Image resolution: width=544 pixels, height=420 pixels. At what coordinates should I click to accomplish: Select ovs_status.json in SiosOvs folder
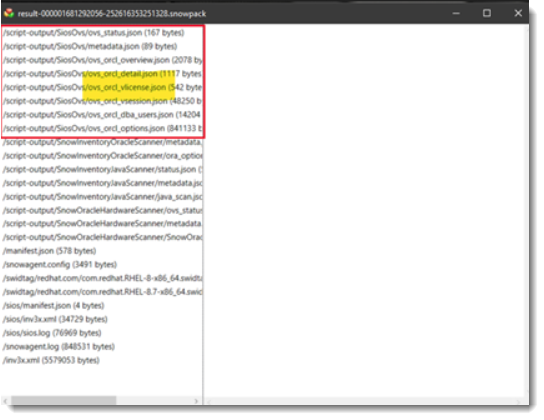pyautogui.click(x=94, y=33)
